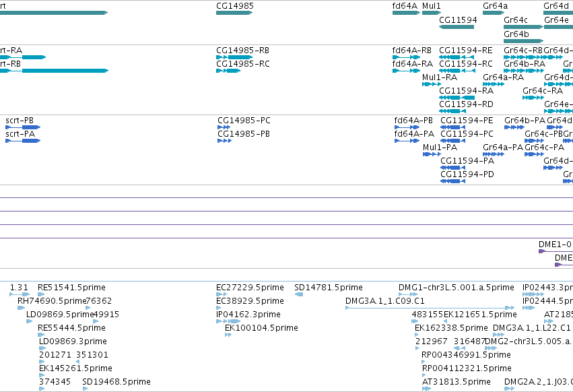Select the RP004346991.5prime EST
This screenshot has height=392, width=573.
423,362
